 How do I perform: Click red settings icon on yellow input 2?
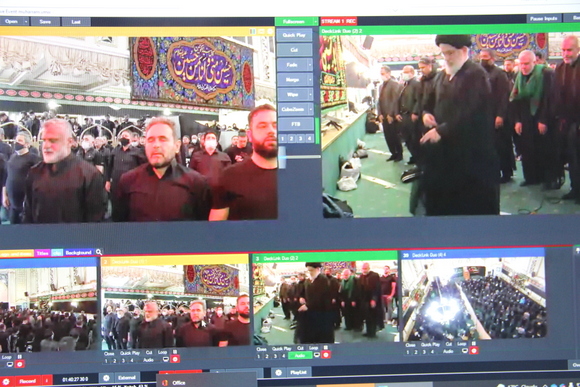pos(175,359)
